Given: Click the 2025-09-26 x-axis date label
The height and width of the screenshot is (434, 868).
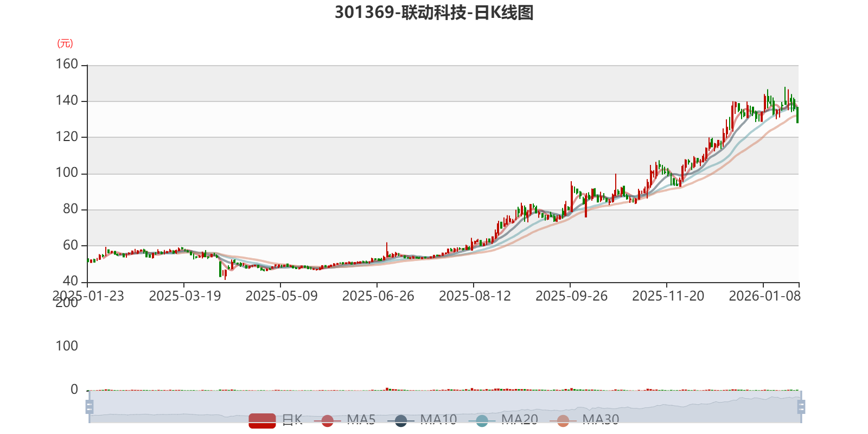Looking at the screenshot, I should [x=571, y=296].
